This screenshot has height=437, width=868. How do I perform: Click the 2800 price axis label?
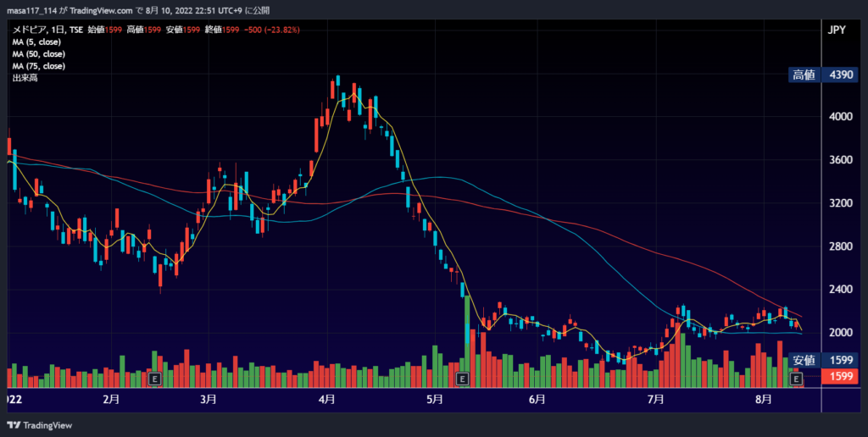[x=840, y=246]
